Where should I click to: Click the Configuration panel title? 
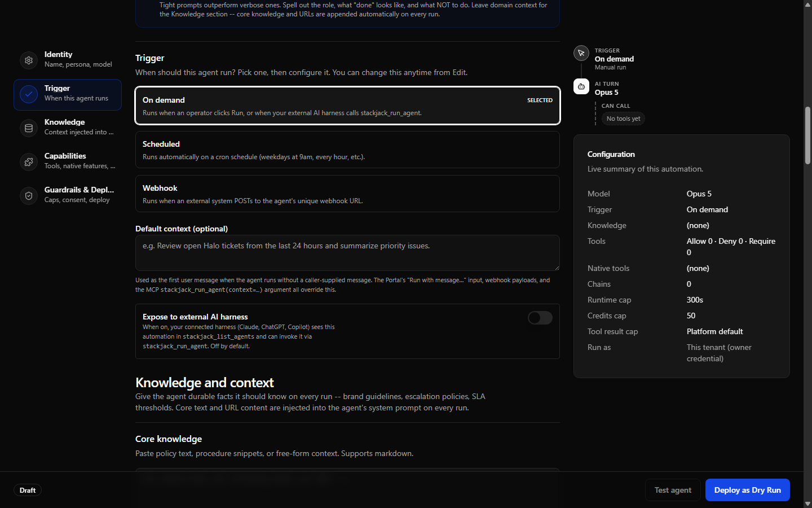click(x=611, y=154)
